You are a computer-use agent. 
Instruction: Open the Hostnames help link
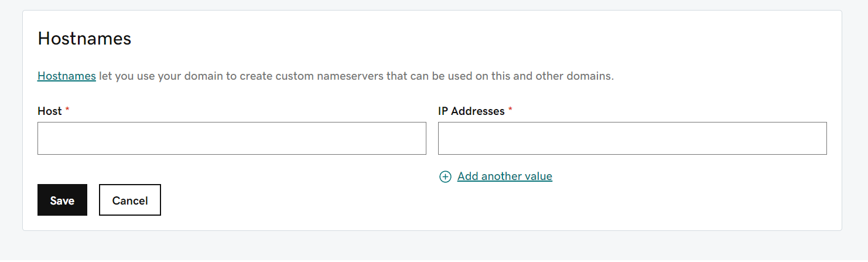[67, 76]
